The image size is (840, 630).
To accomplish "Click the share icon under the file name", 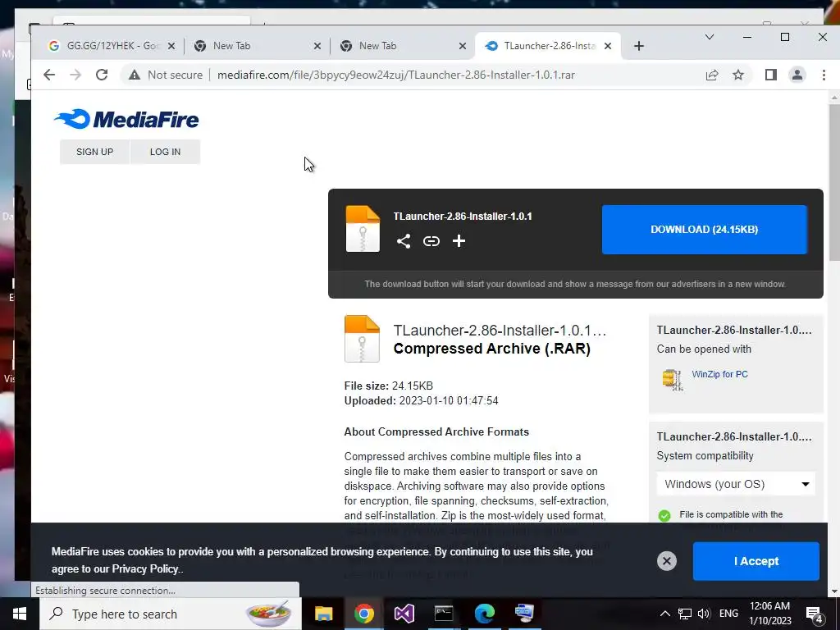I will point(404,241).
